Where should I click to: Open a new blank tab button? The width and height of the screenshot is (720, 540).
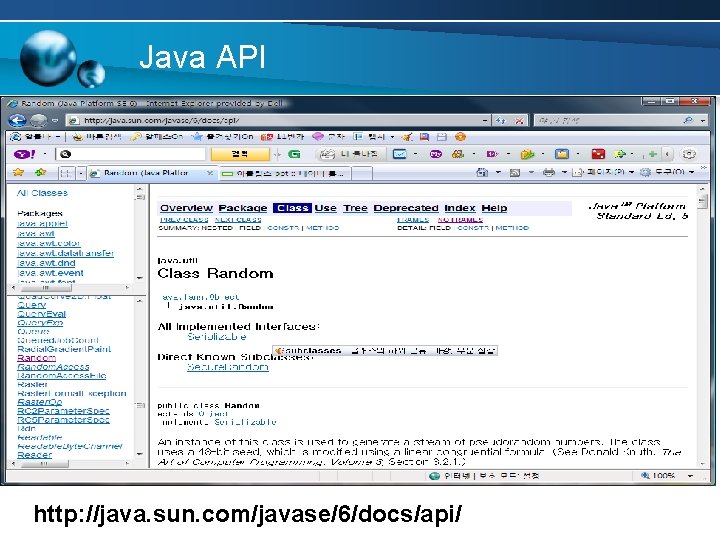362,174
